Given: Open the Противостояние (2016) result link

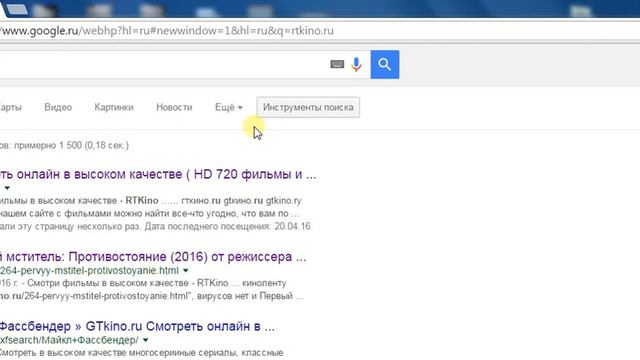Looking at the screenshot, I should (153, 257).
